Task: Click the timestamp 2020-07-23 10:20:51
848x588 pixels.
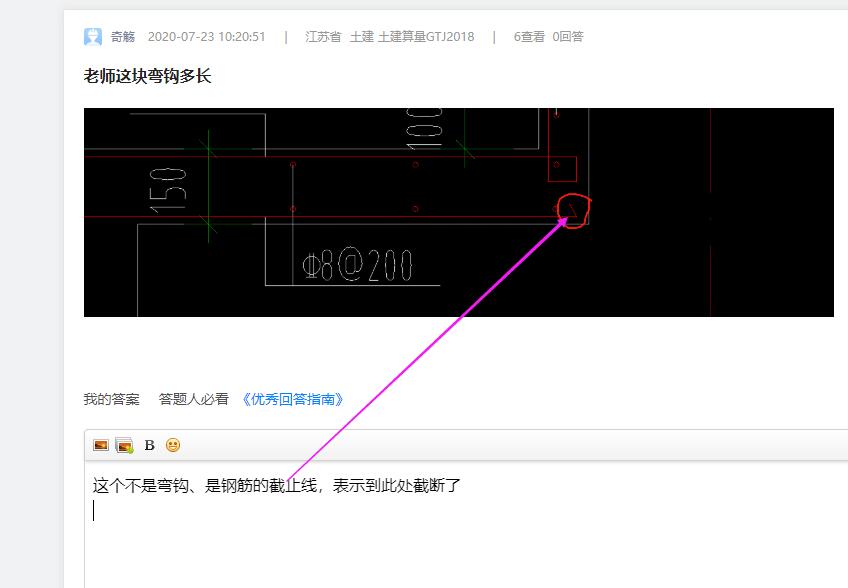Action: (x=207, y=37)
